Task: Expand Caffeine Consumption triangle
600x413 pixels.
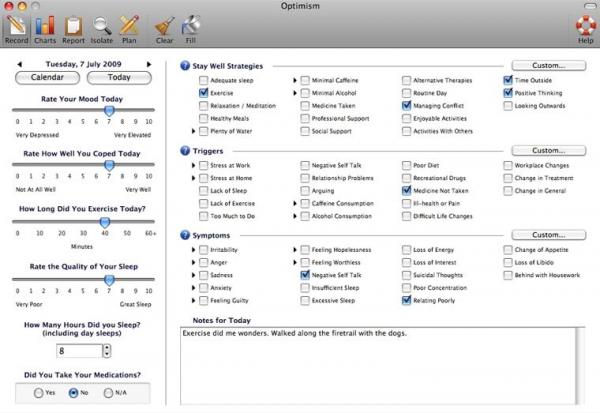Action: point(295,203)
